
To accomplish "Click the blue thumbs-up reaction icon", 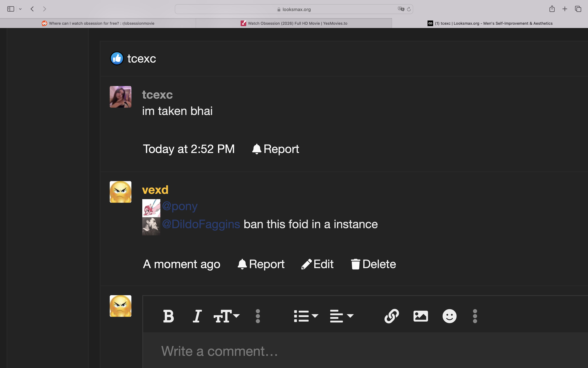I will pyautogui.click(x=117, y=58).
